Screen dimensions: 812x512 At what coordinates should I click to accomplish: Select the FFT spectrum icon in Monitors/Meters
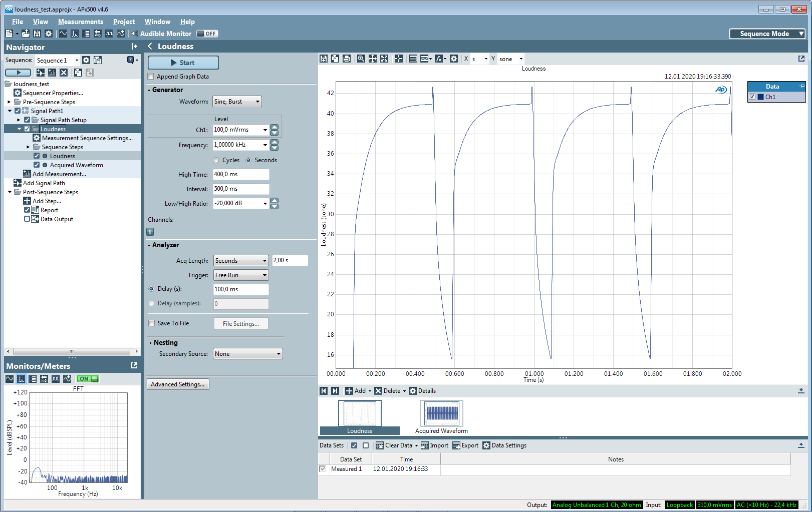click(21, 379)
